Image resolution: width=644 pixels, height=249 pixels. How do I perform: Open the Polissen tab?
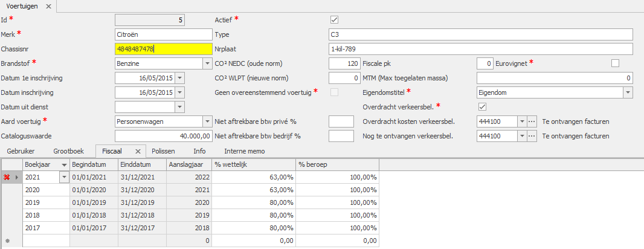[164, 151]
